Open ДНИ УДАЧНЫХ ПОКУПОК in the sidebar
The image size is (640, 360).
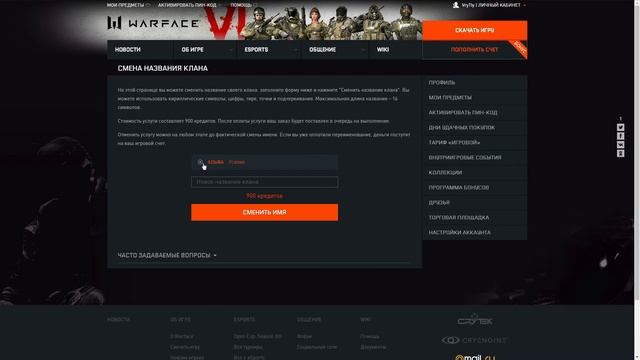475,127
